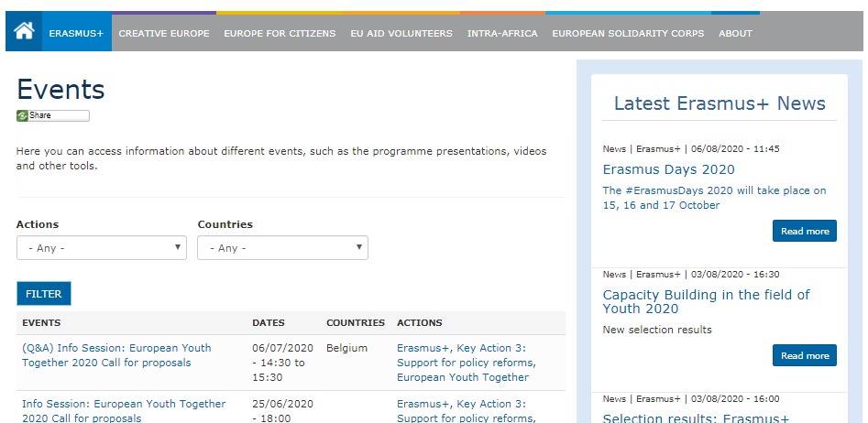Viewport: 868px width, 423px height.
Task: Select the 06/07/2020 date cell
Action: pyautogui.click(x=282, y=363)
